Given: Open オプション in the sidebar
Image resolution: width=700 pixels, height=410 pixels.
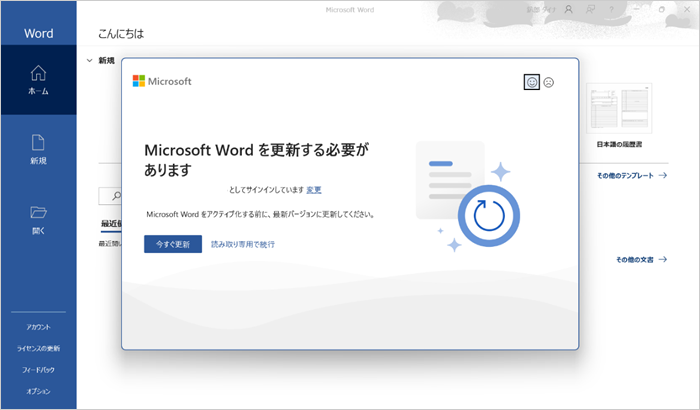Looking at the screenshot, I should (38, 391).
